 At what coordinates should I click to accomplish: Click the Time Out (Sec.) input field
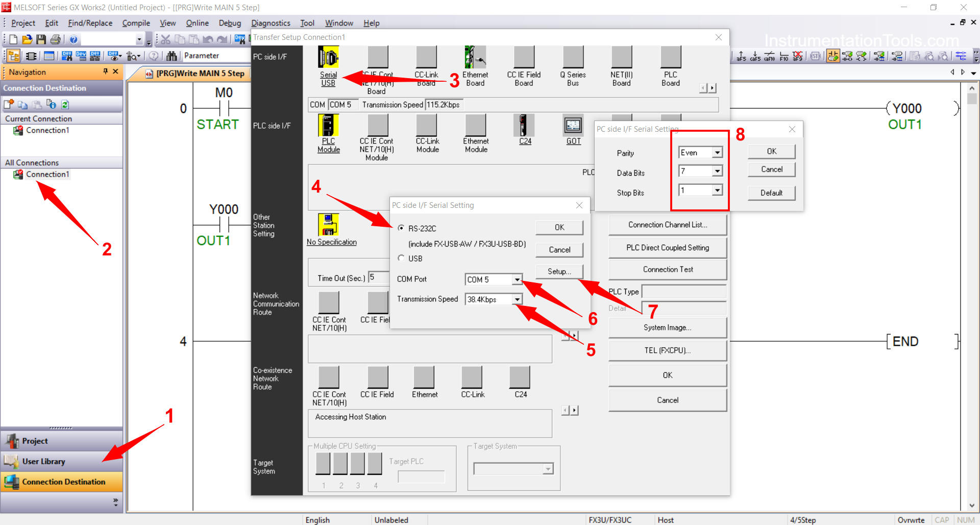click(x=378, y=277)
